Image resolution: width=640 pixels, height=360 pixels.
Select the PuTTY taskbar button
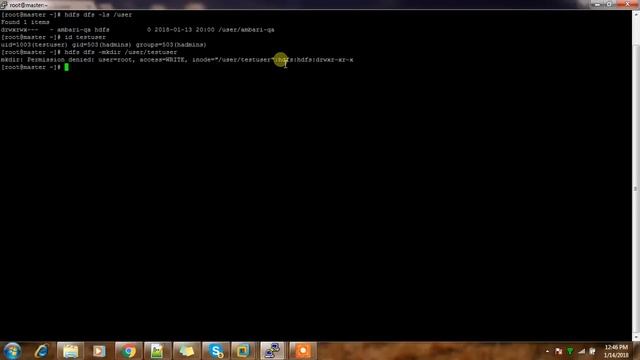coord(273,351)
